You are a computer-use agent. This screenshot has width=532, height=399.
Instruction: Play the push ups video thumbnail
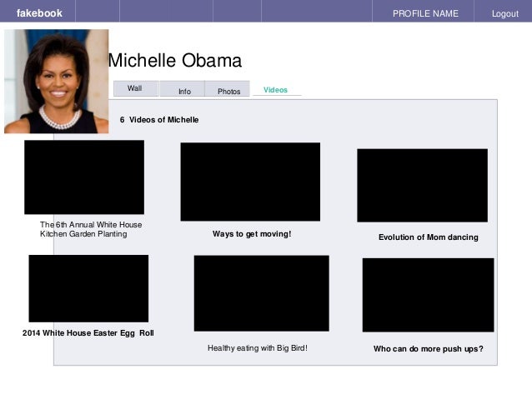pyautogui.click(x=428, y=295)
